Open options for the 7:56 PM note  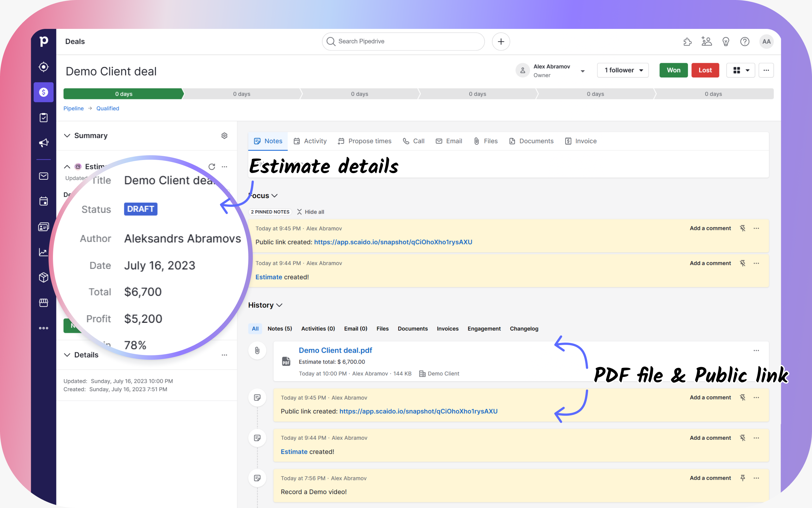coord(756,478)
